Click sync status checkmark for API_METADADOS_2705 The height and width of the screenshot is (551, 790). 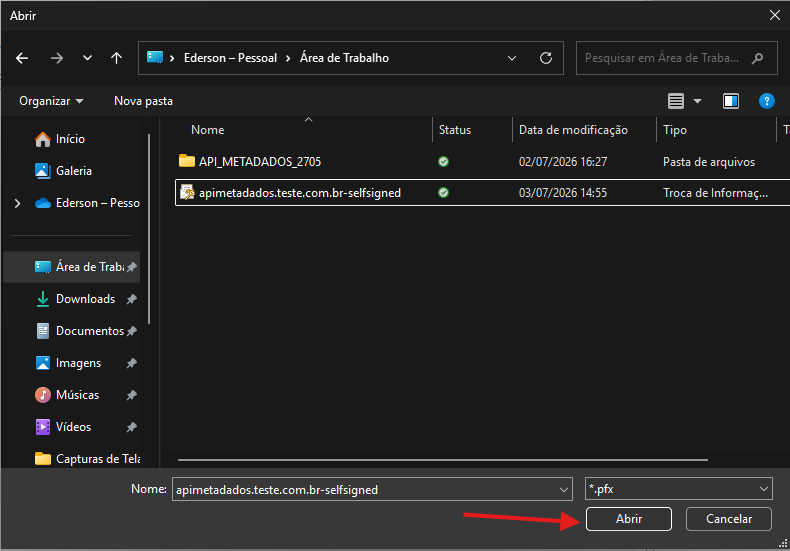tap(443, 162)
